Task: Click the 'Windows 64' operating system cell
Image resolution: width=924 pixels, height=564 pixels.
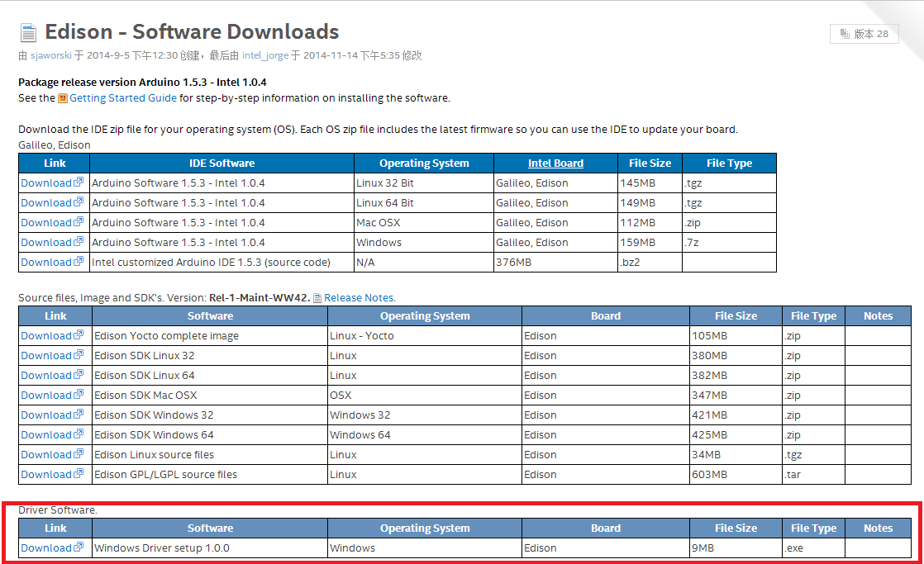Action: (x=424, y=435)
